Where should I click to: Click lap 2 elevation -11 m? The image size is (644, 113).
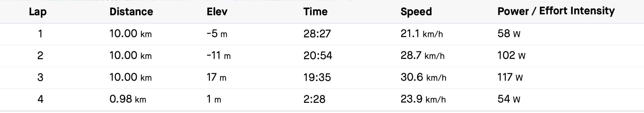[x=219, y=56]
